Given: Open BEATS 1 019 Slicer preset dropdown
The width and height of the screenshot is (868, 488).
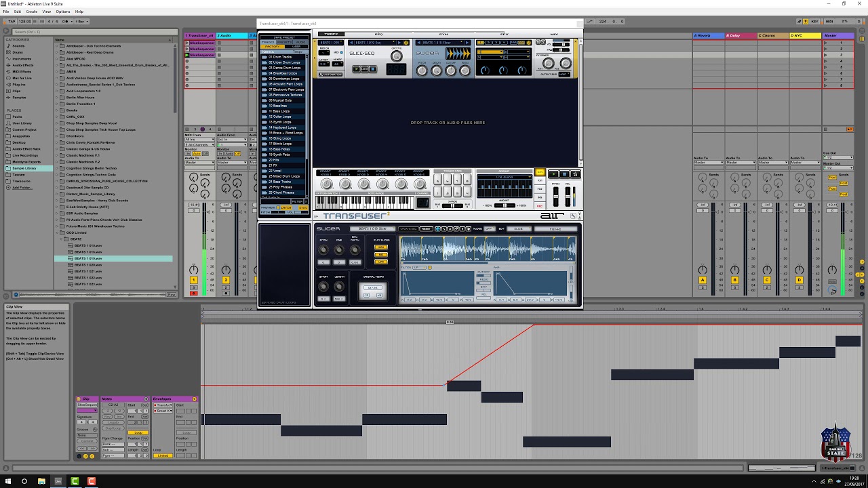Looking at the screenshot, I should click(372, 229).
